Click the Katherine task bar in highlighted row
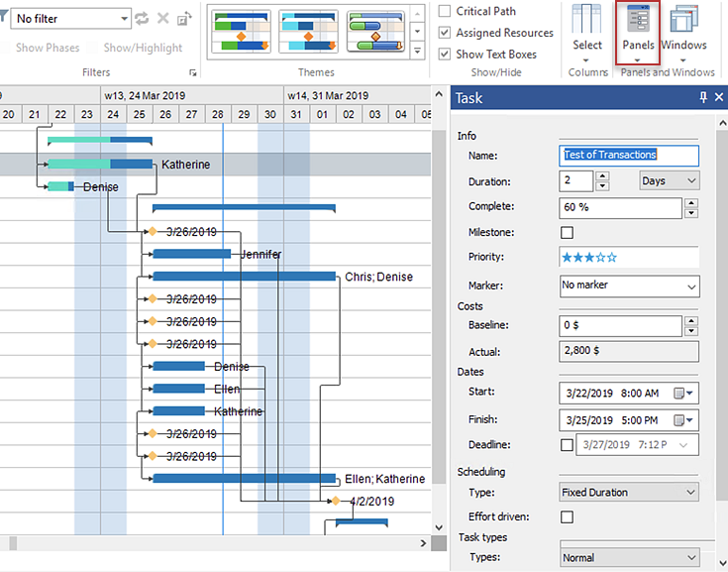728x572 pixels. pos(100,164)
